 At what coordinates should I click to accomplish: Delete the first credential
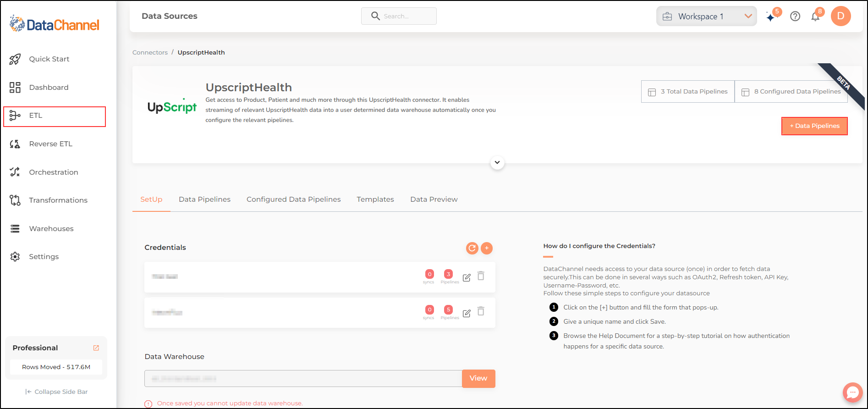[481, 276]
